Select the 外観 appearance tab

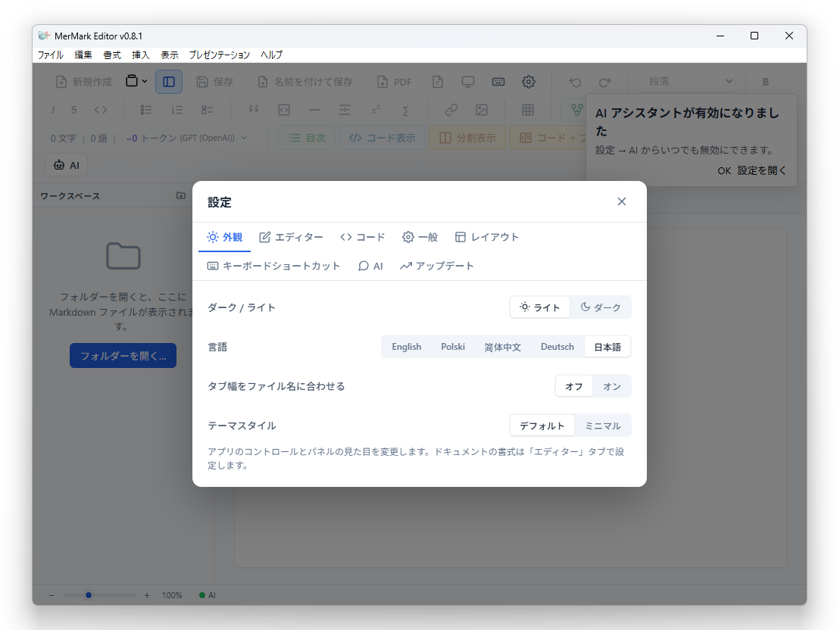click(224, 237)
